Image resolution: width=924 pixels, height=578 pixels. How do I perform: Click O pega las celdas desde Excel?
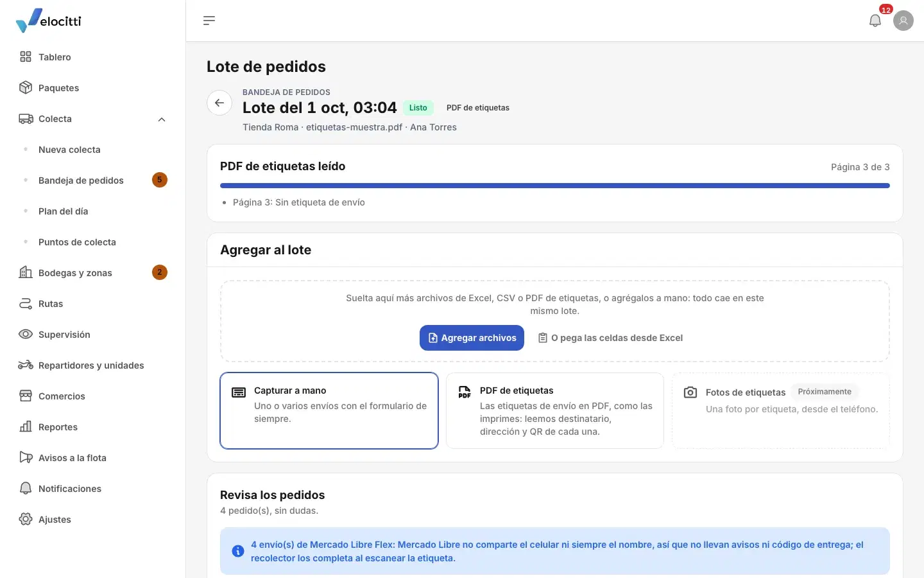pos(610,338)
